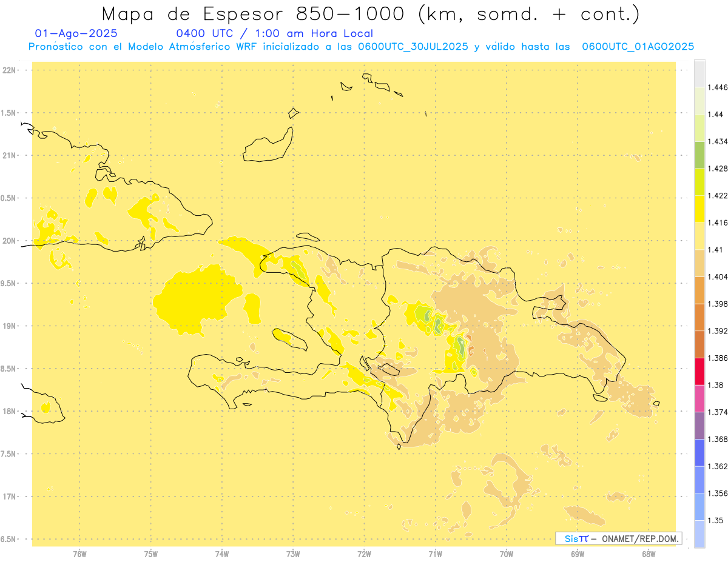Click the latitude label "18N"
The image size is (728, 562).
pyautogui.click(x=10, y=412)
